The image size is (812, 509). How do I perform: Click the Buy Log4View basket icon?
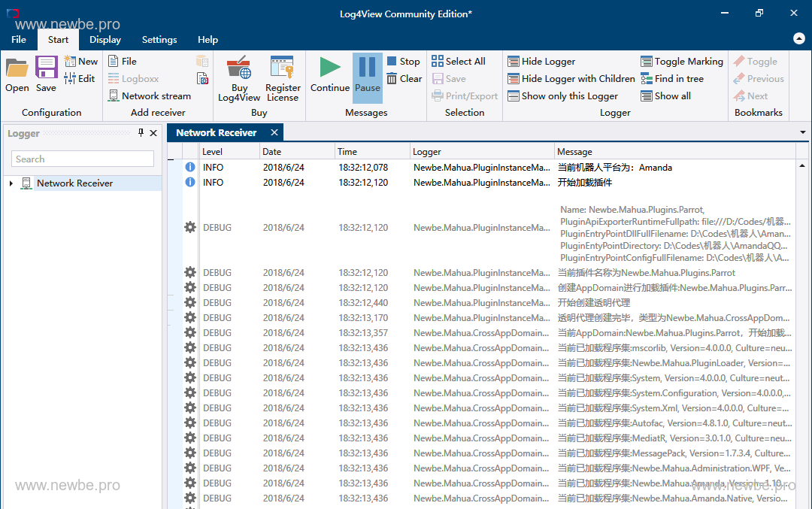click(239, 69)
